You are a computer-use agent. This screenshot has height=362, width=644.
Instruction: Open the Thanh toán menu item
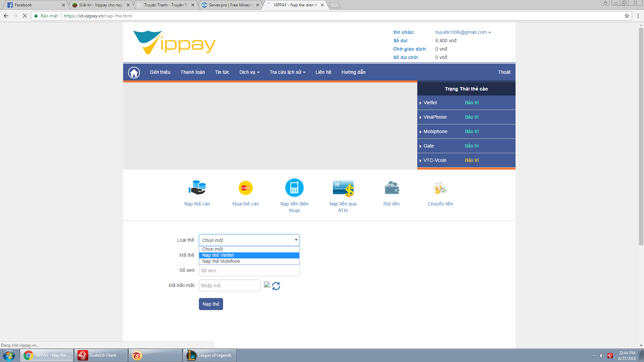(x=193, y=72)
